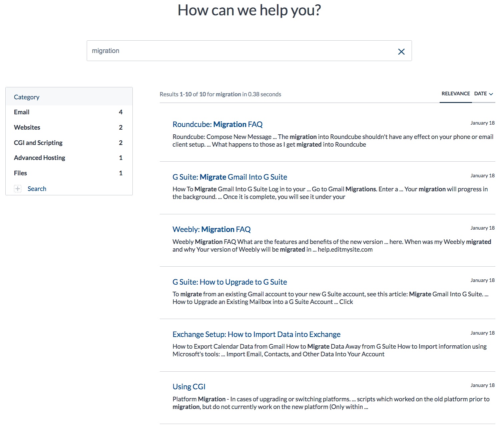Select the CGI and Scripting category
504x429 pixels.
coord(38,143)
